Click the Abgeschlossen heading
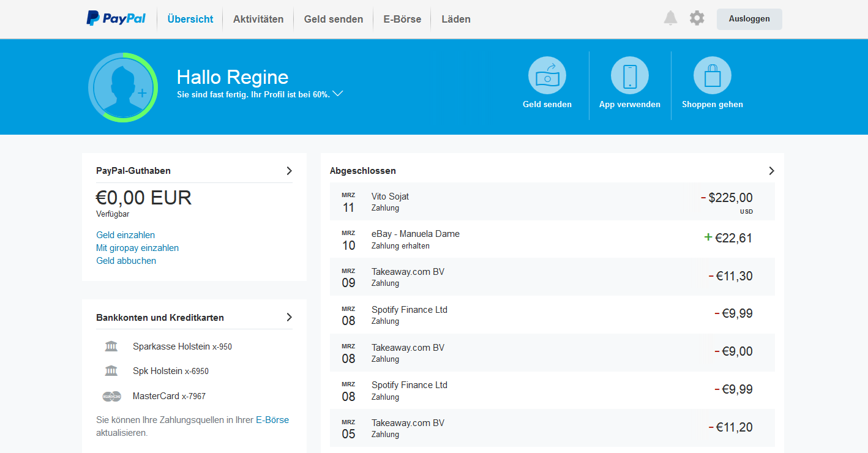Image resolution: width=868 pixels, height=453 pixels. point(363,171)
